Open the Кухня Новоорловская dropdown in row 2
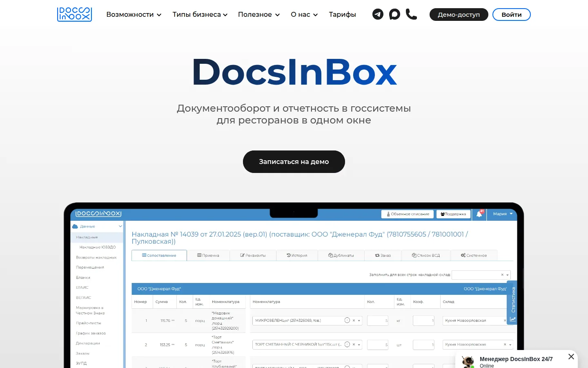This screenshot has width=588, height=368. point(510,345)
